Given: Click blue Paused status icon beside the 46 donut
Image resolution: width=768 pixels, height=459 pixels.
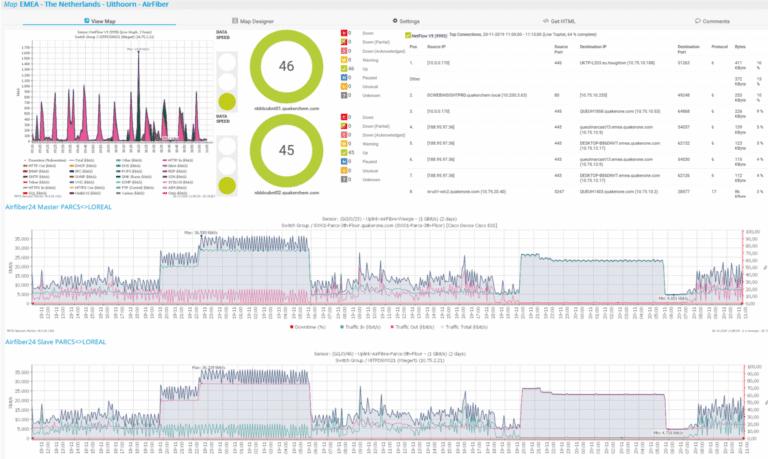Looking at the screenshot, I should pyautogui.click(x=344, y=77).
